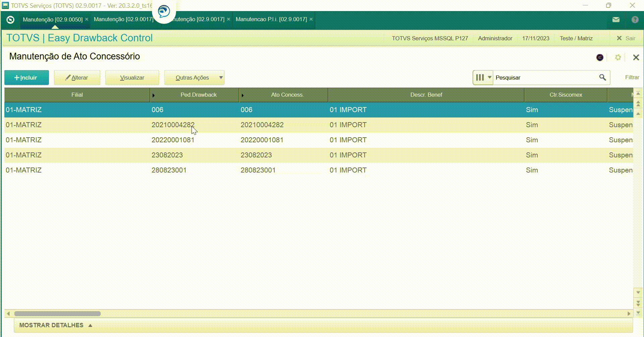Screen dimensions: 644x337
Task: Click the floating chat bubble icon
Action: coord(164,12)
